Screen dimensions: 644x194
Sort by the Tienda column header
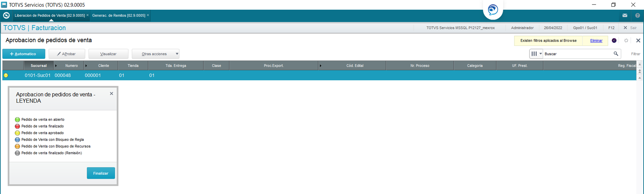click(x=133, y=66)
